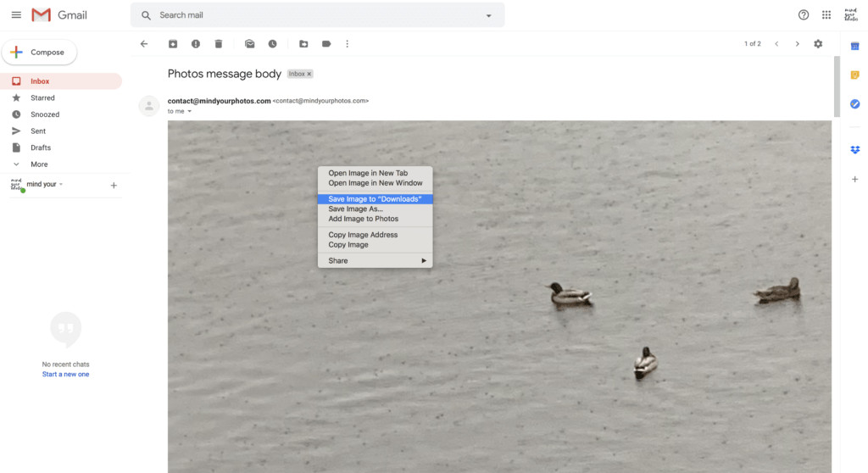Image resolution: width=868 pixels, height=473 pixels.
Task: Choose Save Image to Downloads
Action: [x=375, y=199]
